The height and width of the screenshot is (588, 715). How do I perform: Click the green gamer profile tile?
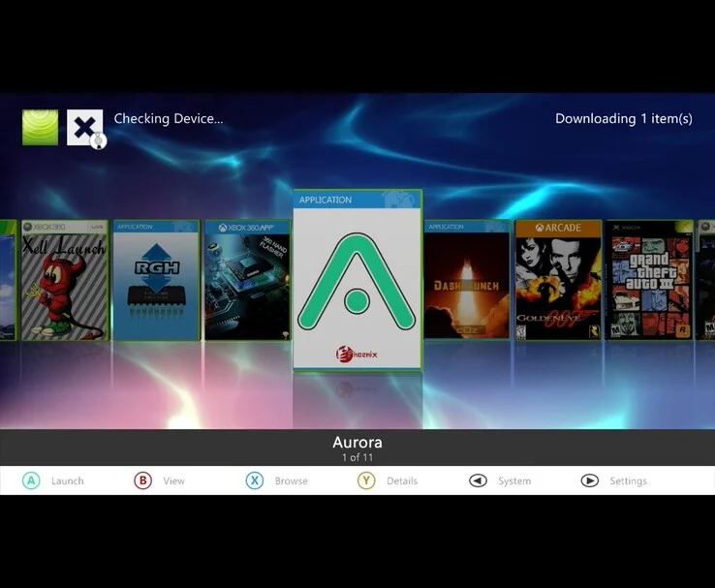tap(40, 127)
